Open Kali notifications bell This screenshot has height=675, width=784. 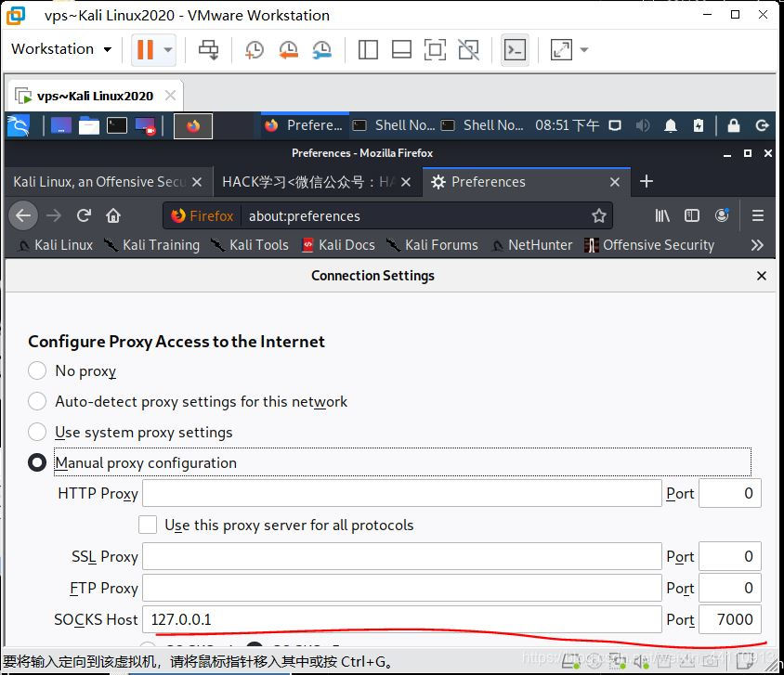pyautogui.click(x=671, y=125)
